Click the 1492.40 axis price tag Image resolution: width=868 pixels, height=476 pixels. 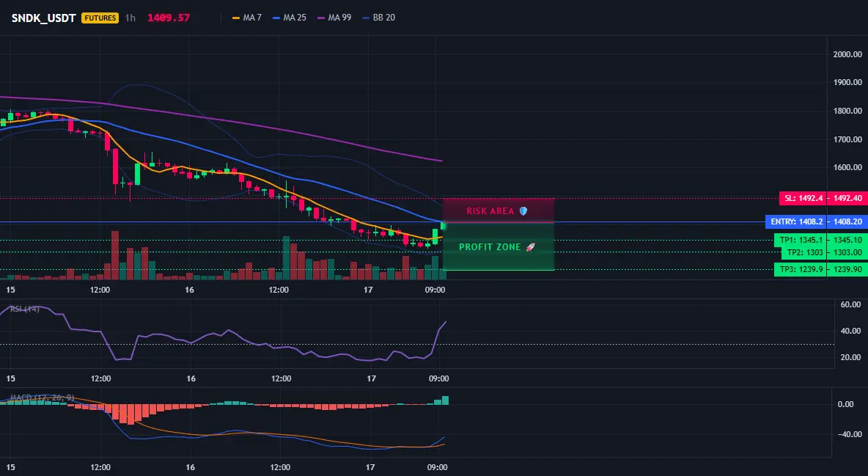click(847, 198)
